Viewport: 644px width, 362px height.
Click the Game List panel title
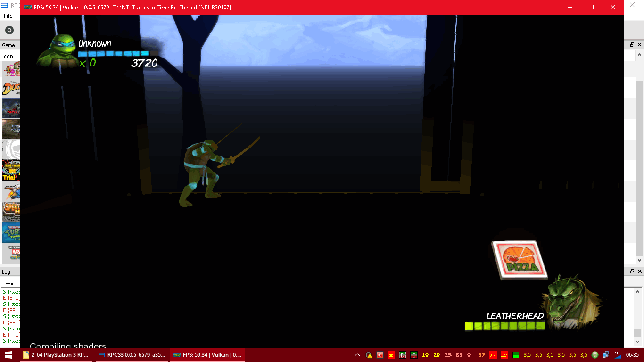click(11, 45)
